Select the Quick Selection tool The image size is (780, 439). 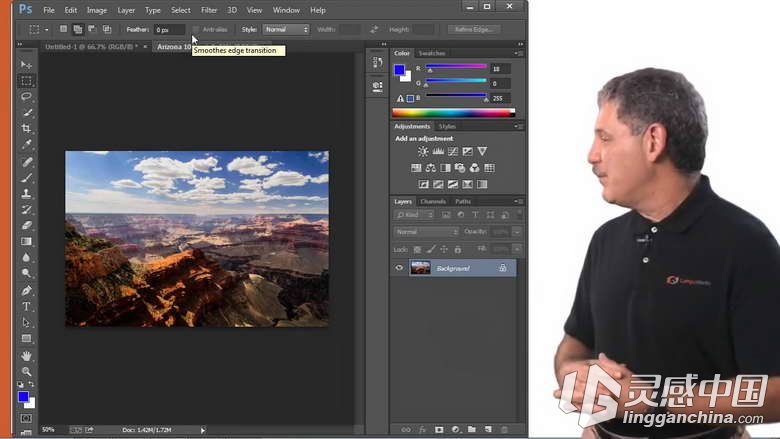26,112
